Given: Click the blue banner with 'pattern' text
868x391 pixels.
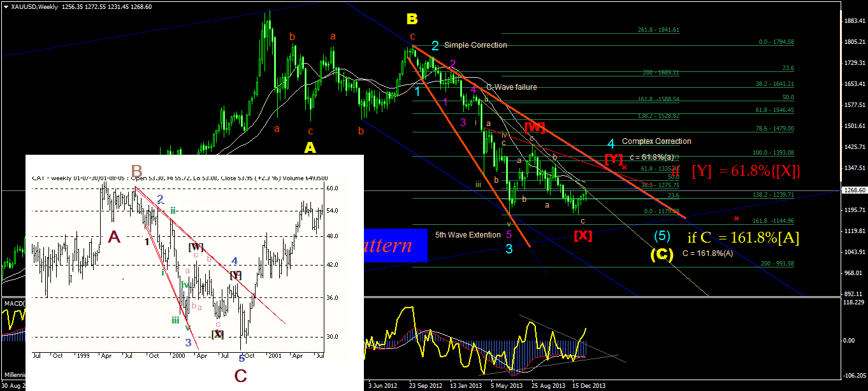Looking at the screenshot, I should 395,245.
